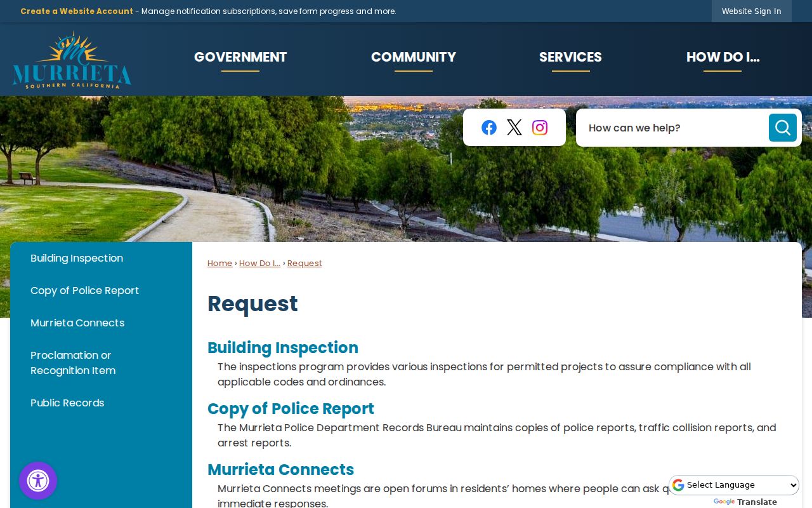Click the search magnifier button
Viewport: 812px width, 508px height.
coord(783,128)
